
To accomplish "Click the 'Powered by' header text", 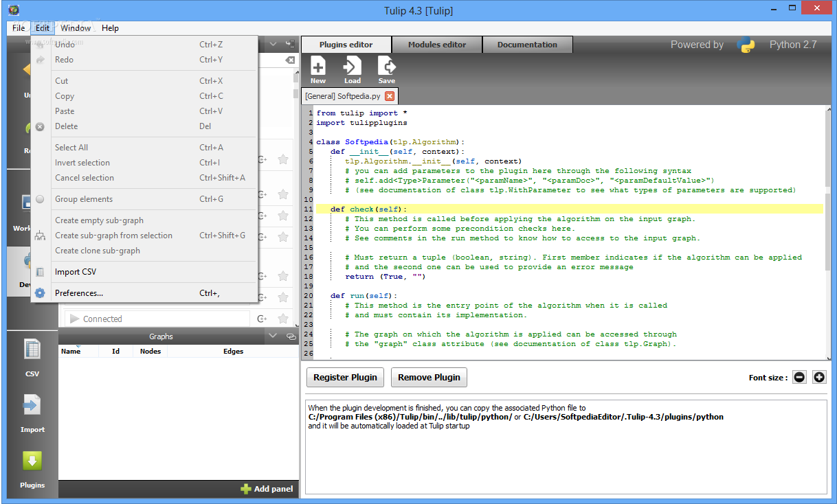I will click(x=697, y=45).
